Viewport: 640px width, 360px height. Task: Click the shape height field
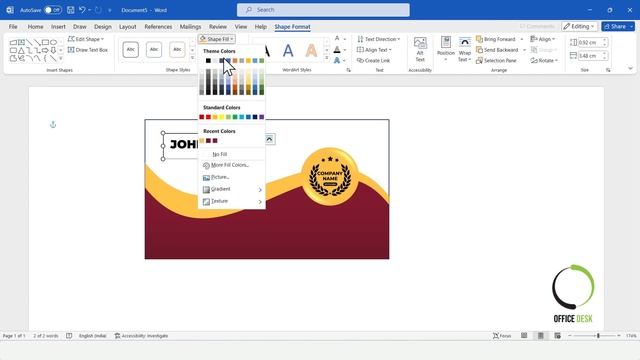[589, 42]
